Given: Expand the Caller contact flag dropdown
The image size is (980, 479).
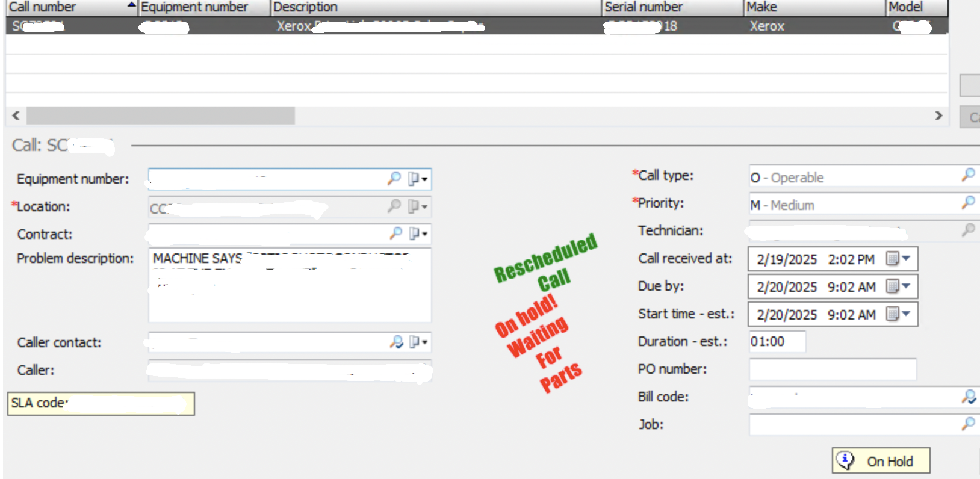Looking at the screenshot, I should click(x=418, y=342).
